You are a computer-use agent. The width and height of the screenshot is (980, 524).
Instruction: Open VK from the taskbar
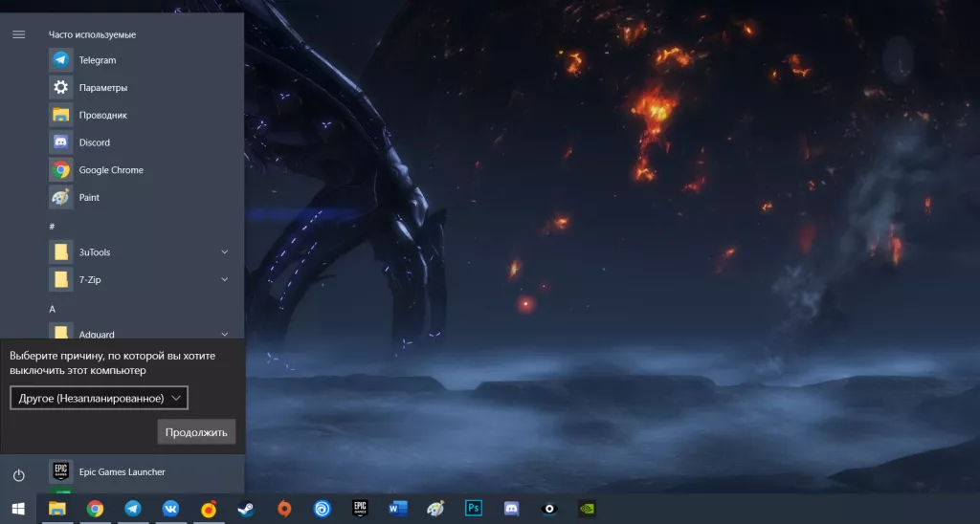[170, 509]
